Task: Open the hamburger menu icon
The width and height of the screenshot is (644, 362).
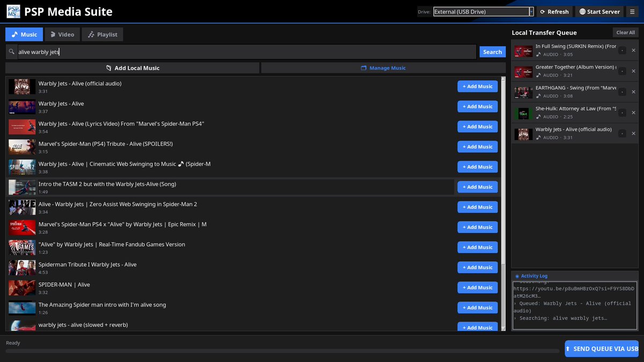Action: pyautogui.click(x=632, y=12)
